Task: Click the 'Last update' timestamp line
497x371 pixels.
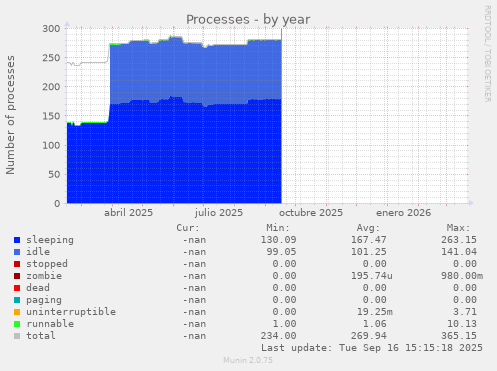Action: [372, 348]
